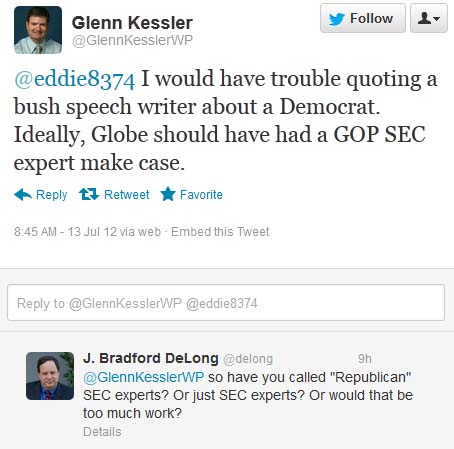This screenshot has width=454, height=449.
Task: Focus the Reply to @GlennKesslerWP field
Action: pos(226,303)
